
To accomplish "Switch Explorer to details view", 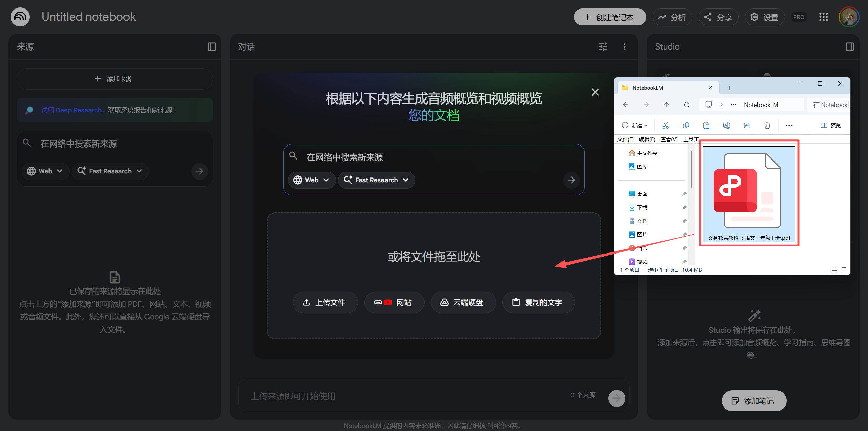I will pos(834,270).
